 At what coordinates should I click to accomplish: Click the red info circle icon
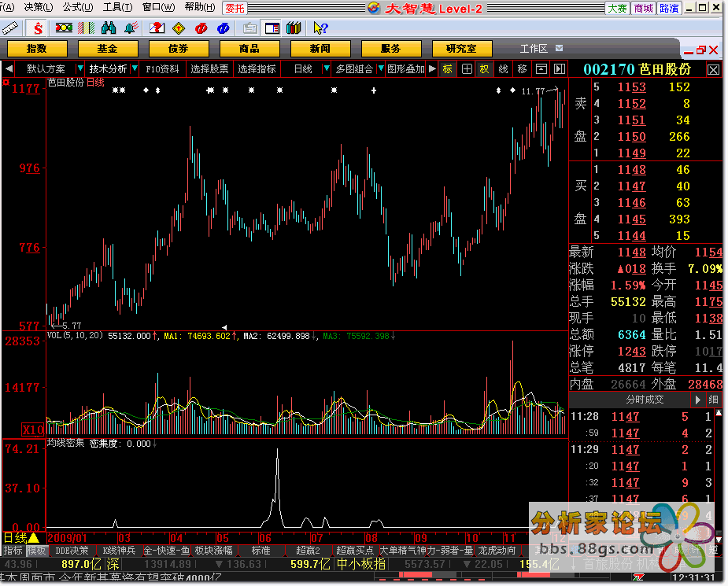pos(201,29)
